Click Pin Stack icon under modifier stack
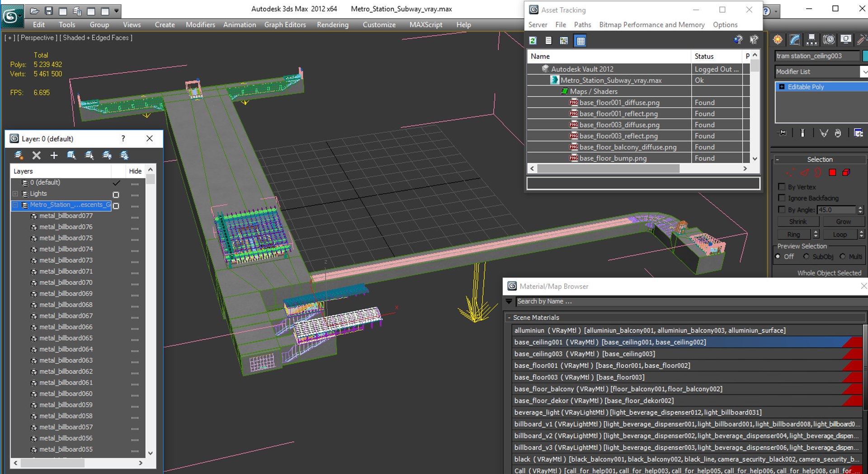Screen dimensions: 868x474 point(782,133)
